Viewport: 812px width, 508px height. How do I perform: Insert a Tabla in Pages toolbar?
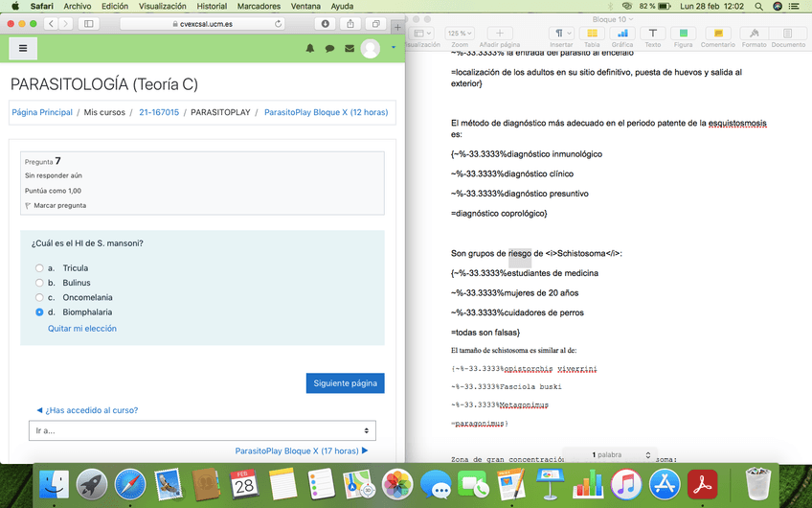[592, 35]
